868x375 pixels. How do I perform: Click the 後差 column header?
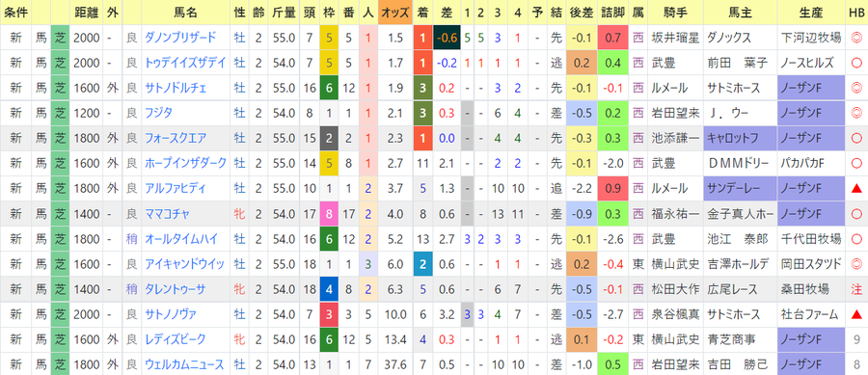pos(582,13)
